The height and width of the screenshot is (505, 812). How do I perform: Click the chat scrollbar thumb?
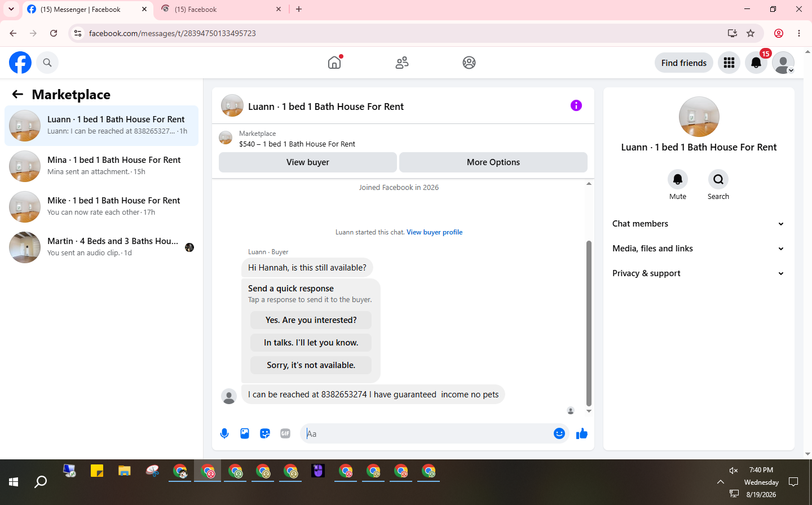click(x=589, y=324)
